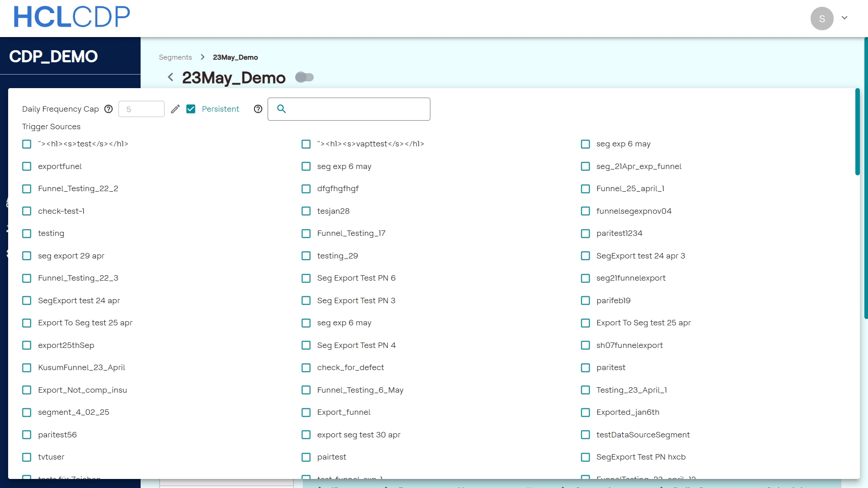The height and width of the screenshot is (488, 868).
Task: Click the Daily Frequency Cap number field
Action: 141,109
